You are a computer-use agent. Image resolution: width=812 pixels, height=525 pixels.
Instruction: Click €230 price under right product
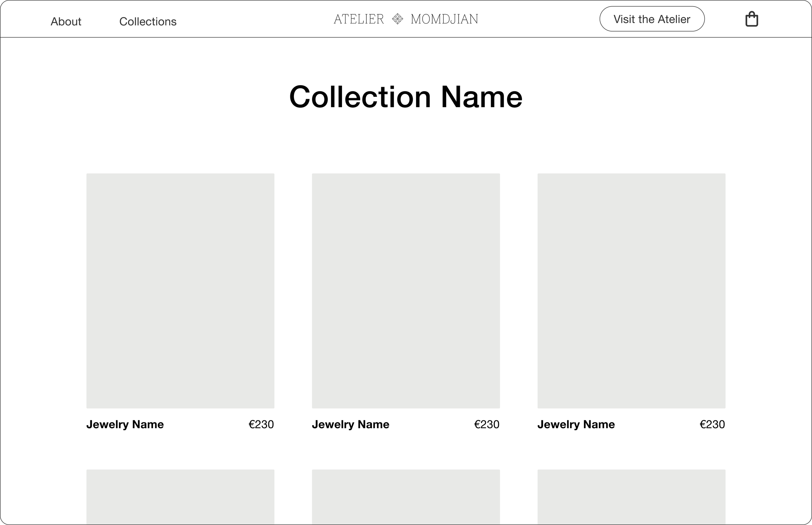[x=713, y=424]
